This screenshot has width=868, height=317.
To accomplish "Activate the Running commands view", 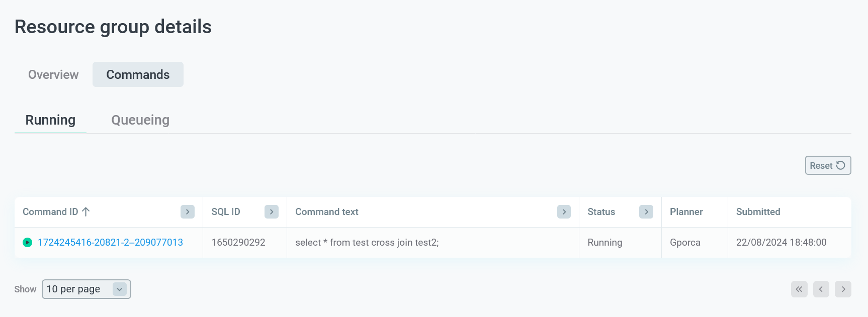I will [50, 120].
